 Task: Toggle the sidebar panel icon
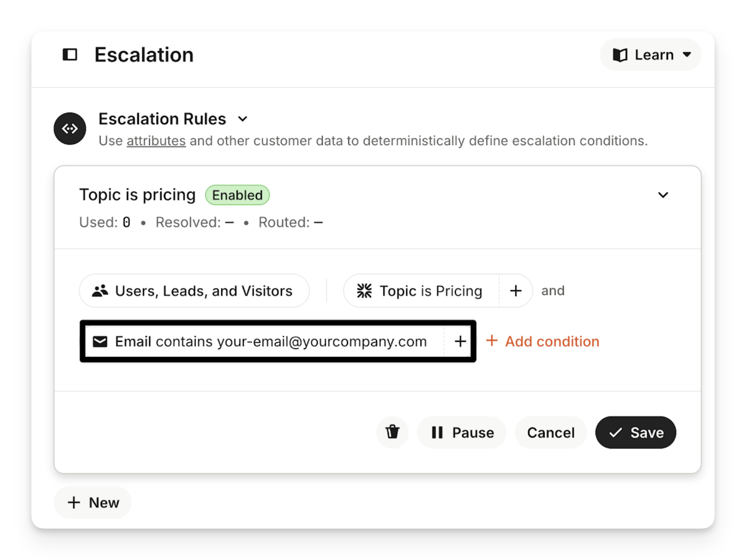coord(70,55)
